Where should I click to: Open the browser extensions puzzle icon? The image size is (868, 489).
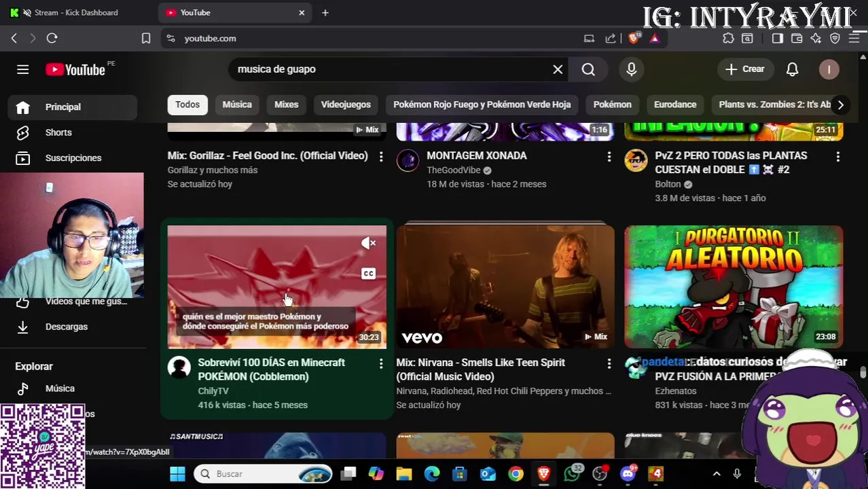click(x=728, y=39)
